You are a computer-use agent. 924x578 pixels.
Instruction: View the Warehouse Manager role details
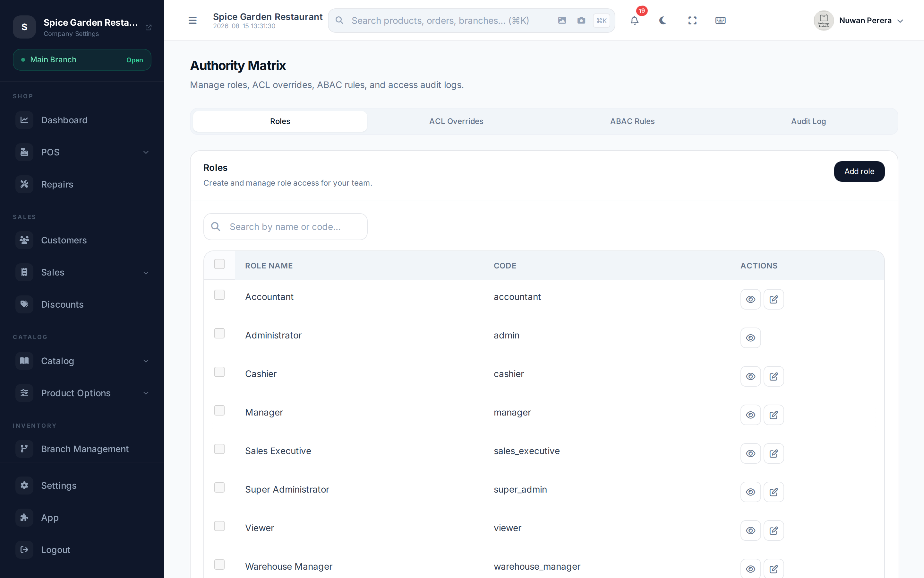[751, 569]
